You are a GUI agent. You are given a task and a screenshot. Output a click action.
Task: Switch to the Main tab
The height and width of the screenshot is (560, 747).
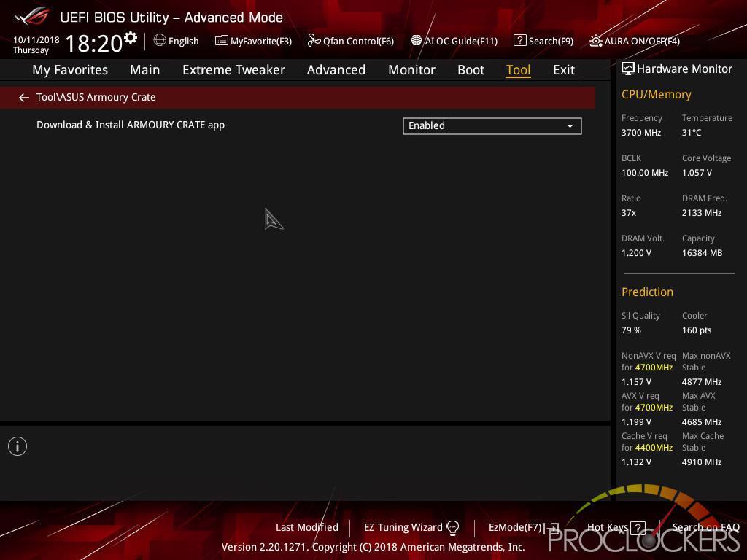click(145, 70)
